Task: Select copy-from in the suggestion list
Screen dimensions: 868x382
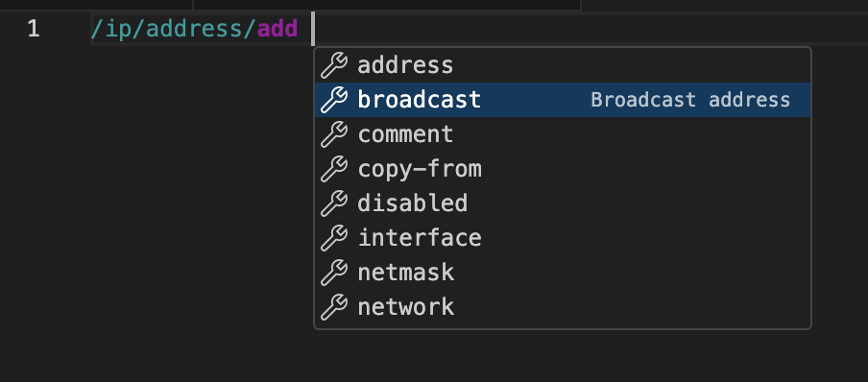Action: click(x=420, y=169)
